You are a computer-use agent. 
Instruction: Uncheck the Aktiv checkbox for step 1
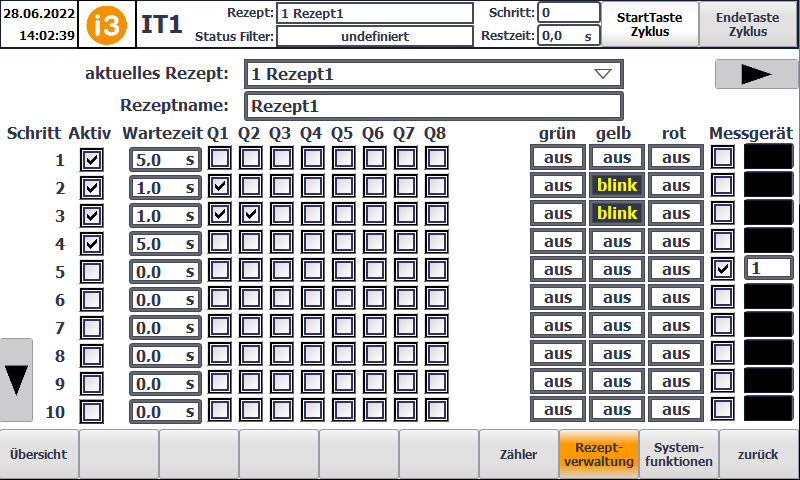click(92, 159)
